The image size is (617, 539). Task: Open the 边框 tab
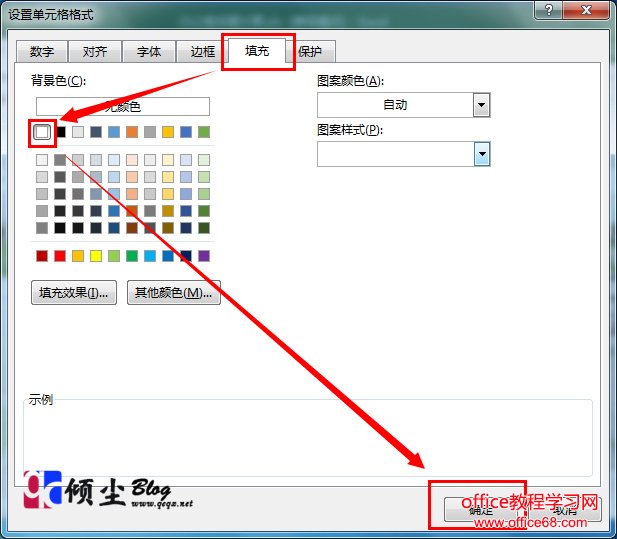(202, 52)
